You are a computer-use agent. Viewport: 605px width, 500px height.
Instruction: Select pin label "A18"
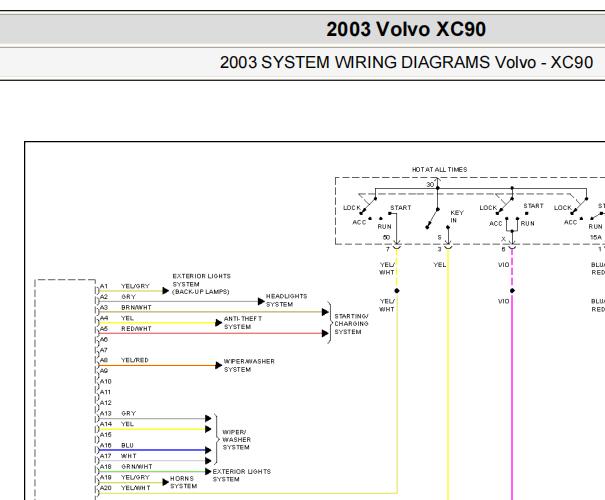[106, 467]
